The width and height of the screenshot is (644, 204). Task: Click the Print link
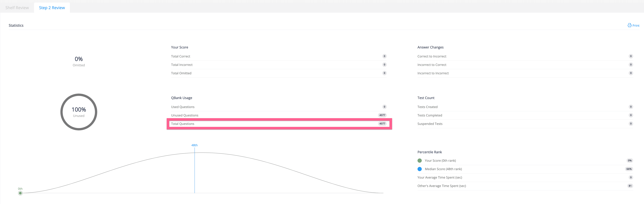click(633, 25)
